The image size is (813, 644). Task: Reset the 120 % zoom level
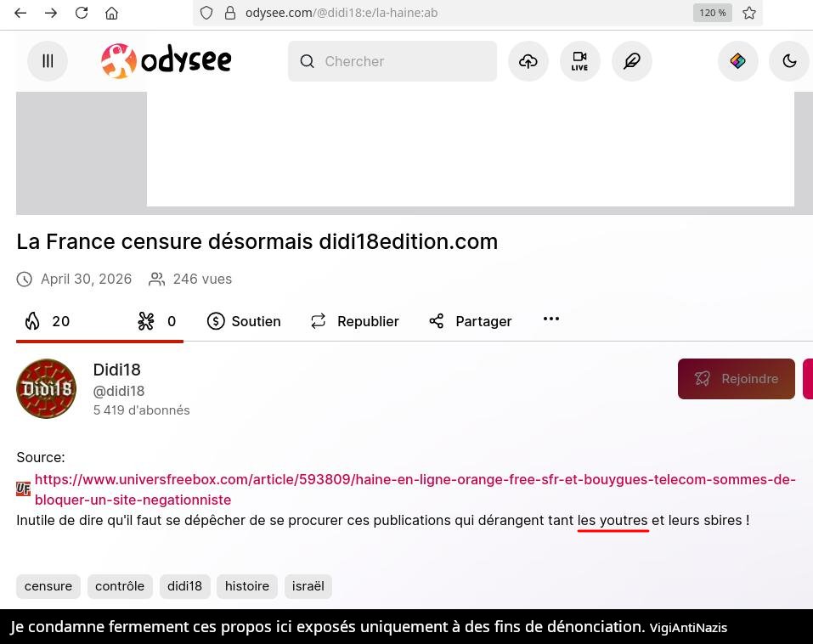[x=713, y=13]
